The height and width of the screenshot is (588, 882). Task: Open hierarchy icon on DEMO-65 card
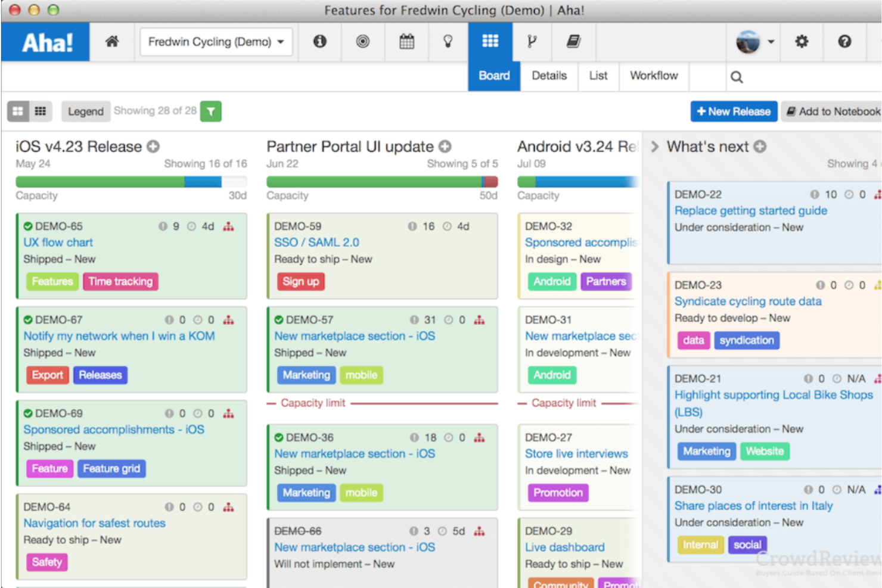[x=228, y=226]
